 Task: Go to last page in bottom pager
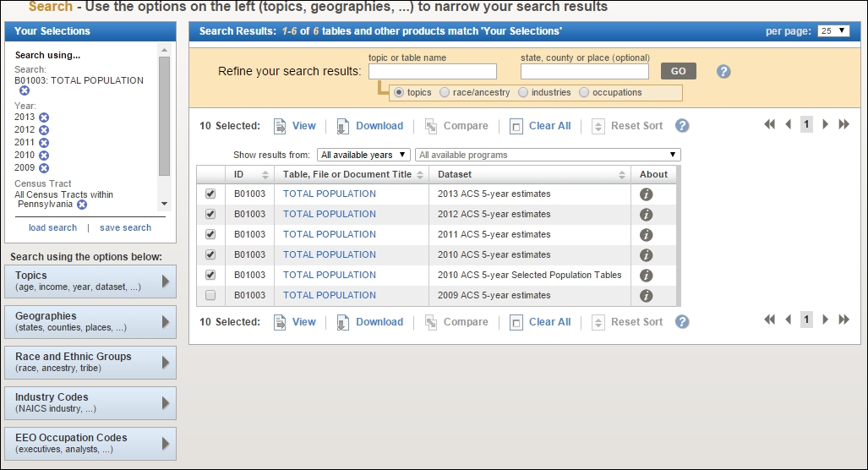tap(843, 320)
